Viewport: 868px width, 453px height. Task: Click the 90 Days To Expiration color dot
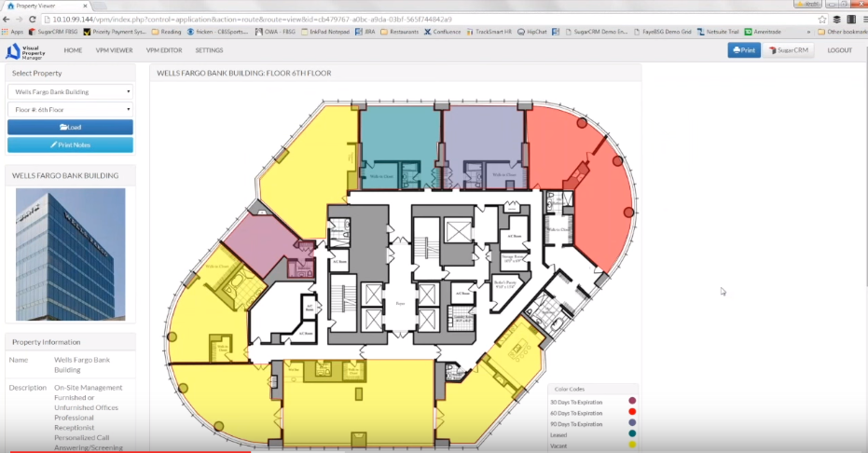632,422
